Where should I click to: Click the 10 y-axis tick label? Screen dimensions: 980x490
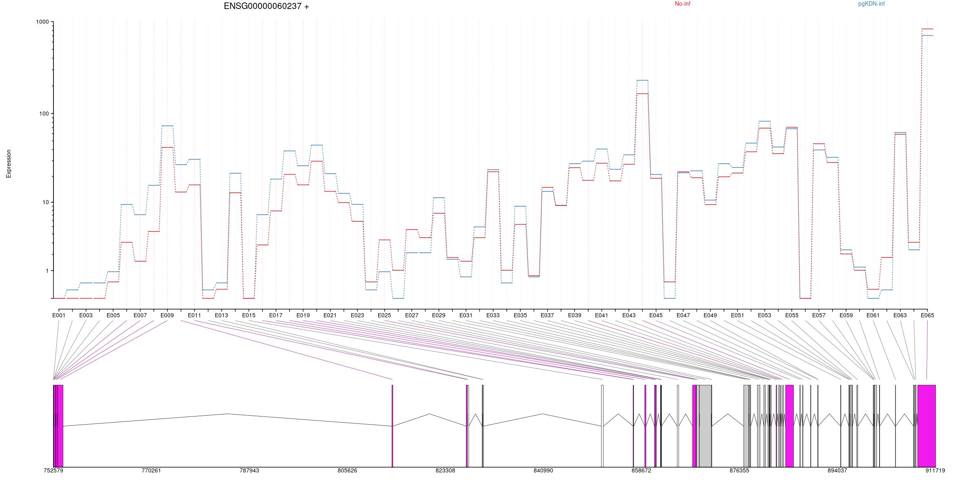(x=46, y=203)
